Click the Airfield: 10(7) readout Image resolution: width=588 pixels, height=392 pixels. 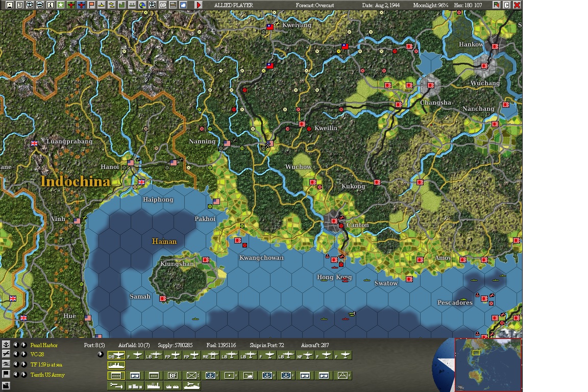coord(134,345)
